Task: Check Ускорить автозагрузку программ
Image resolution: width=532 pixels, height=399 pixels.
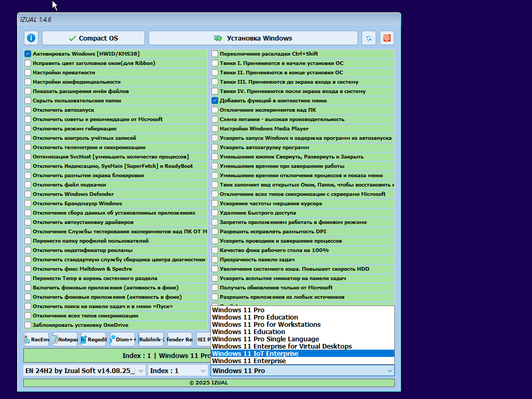Action: pyautogui.click(x=215, y=147)
